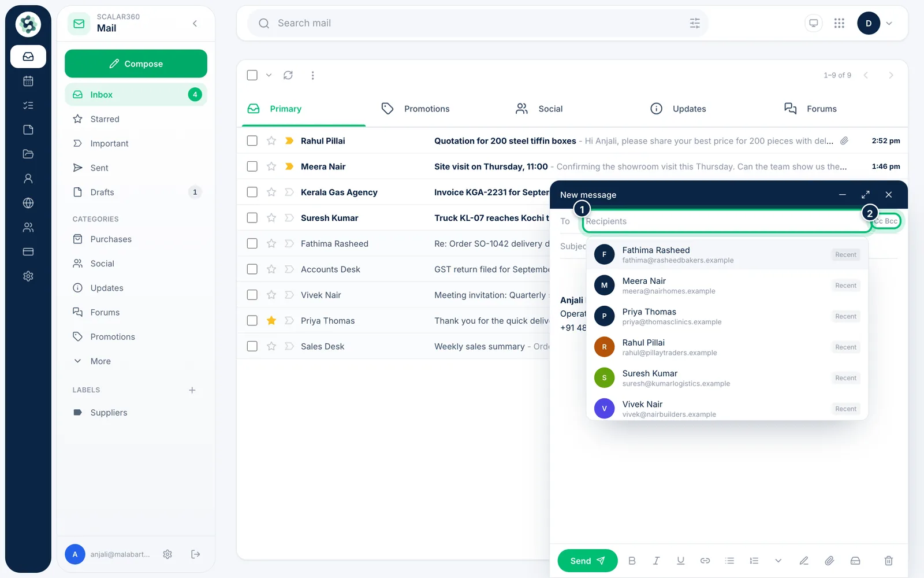Viewport: 924px width, 578px height.
Task: Click the refresh mail icon
Action: click(x=288, y=75)
